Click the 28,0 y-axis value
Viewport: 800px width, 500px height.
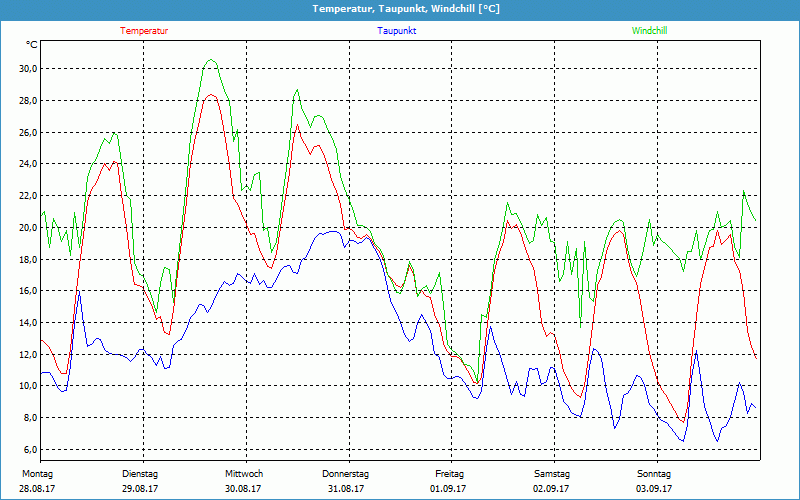[x=28, y=101]
